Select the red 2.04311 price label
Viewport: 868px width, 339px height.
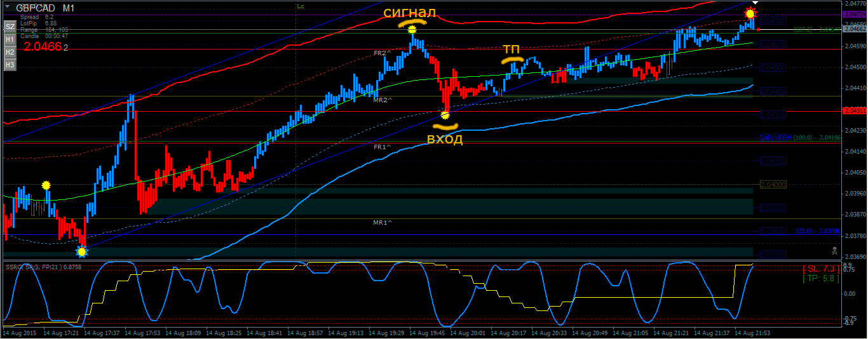tap(855, 111)
